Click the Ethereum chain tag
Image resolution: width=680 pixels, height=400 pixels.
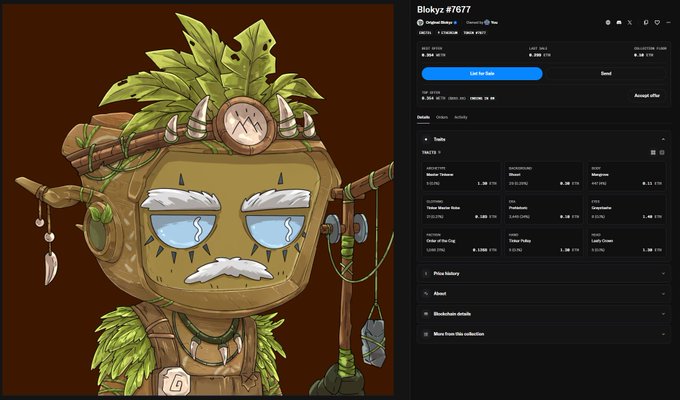click(x=447, y=33)
